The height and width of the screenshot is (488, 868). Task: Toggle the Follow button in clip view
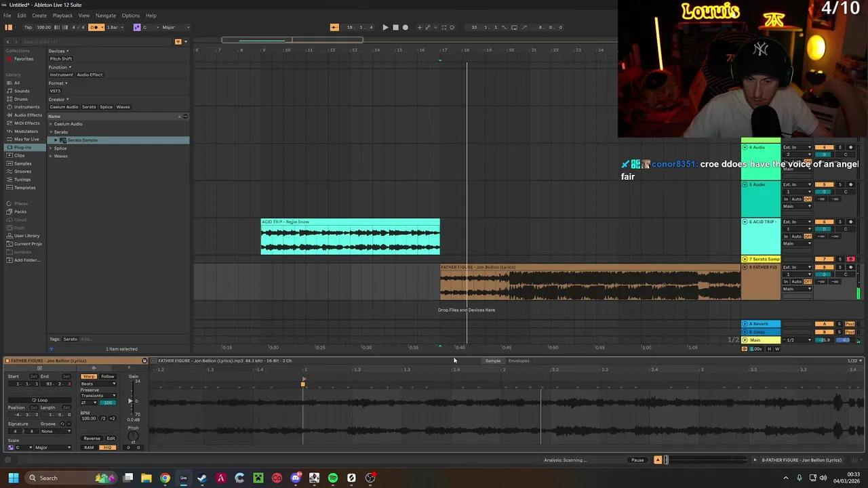[x=108, y=377]
